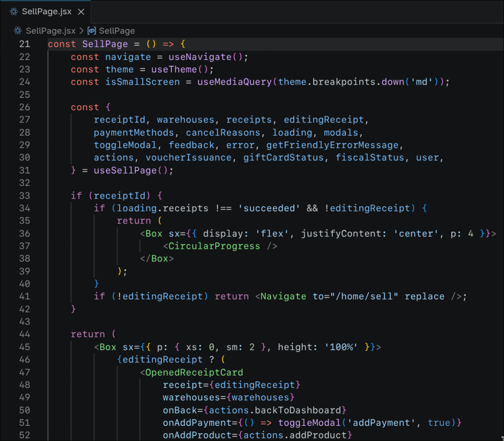The image size is (504, 441).
Task: Click 'OpenedReceiptCard' tag on line 47
Action: pyautogui.click(x=194, y=372)
